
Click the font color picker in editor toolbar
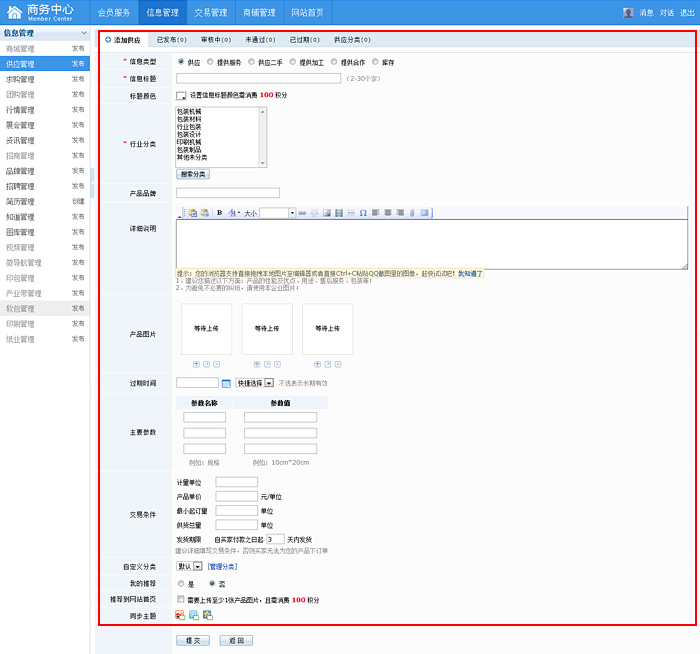point(233,213)
